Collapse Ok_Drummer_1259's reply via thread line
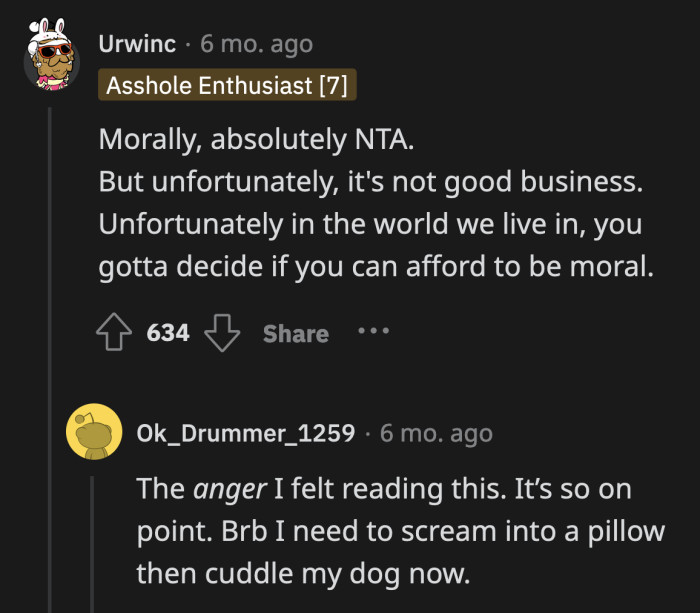This screenshot has height=613, width=700. [x=93, y=540]
